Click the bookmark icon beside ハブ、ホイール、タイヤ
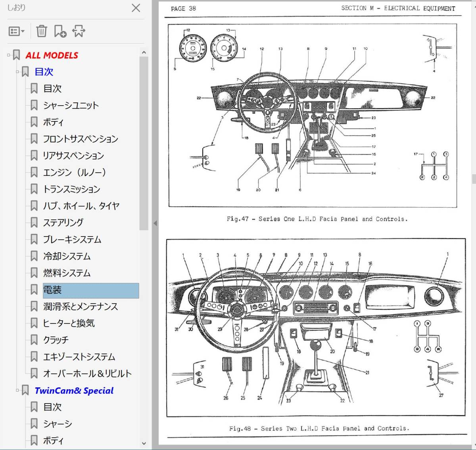476x450 pixels. click(34, 206)
